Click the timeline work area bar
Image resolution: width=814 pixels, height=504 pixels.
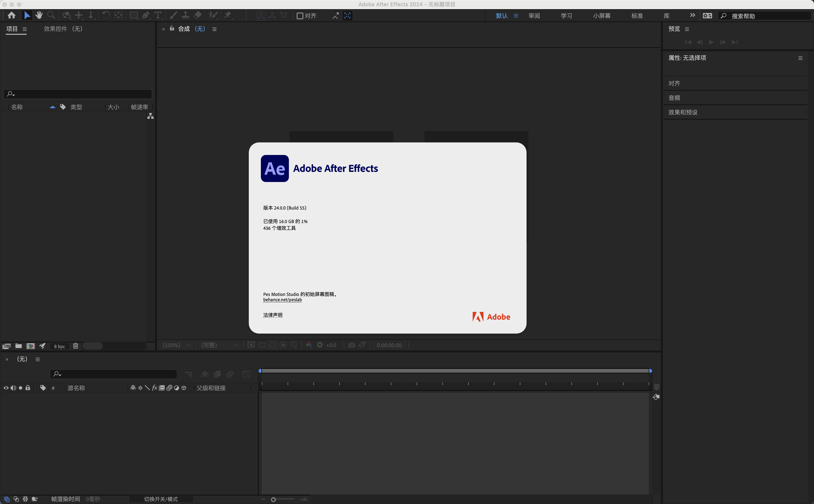click(455, 371)
